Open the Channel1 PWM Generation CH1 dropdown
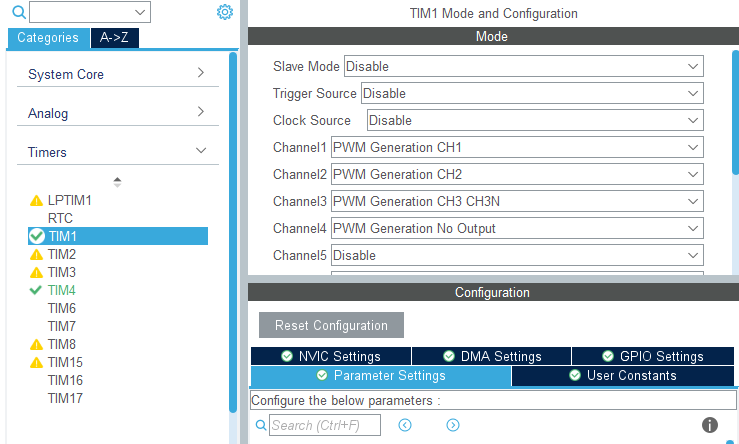 pyautogui.click(x=517, y=147)
